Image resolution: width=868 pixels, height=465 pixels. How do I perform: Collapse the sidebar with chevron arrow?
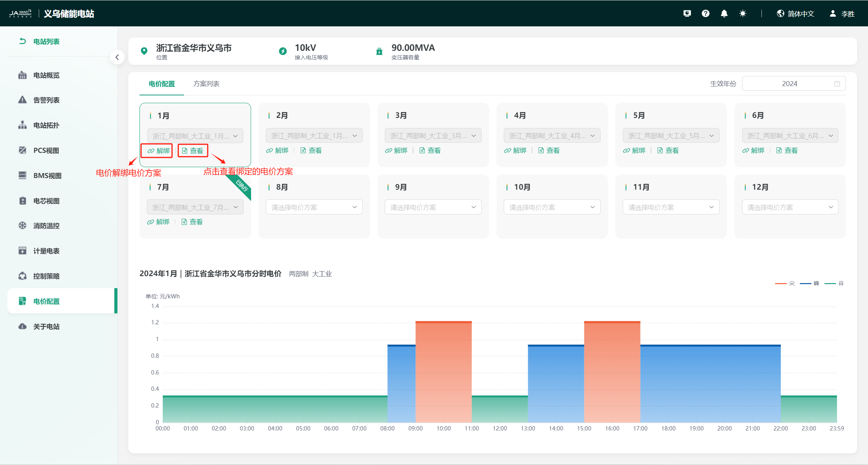click(117, 57)
